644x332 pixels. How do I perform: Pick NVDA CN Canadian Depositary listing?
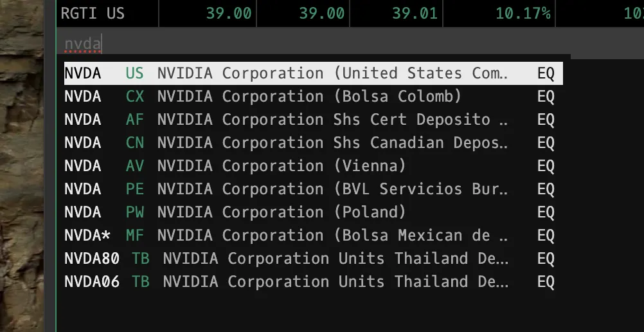(x=314, y=143)
